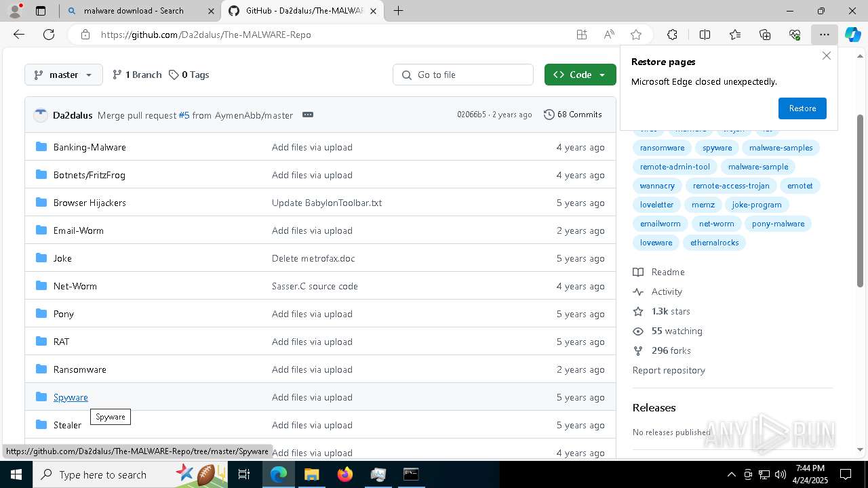Open the Favorites list icon
This screenshot has width=868, height=488.
[735, 35]
